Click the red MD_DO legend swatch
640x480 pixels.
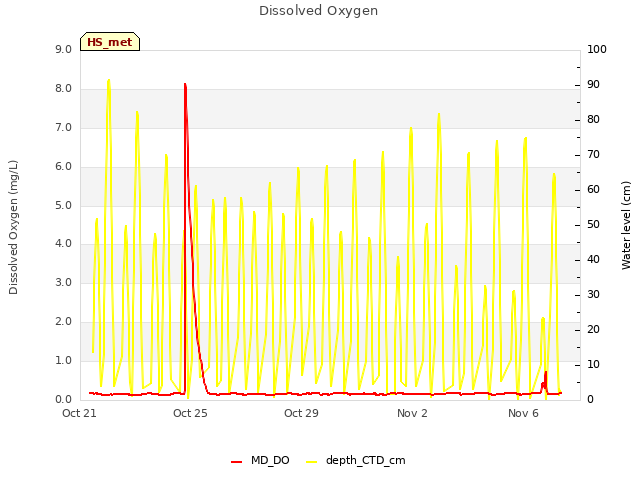[237, 462]
